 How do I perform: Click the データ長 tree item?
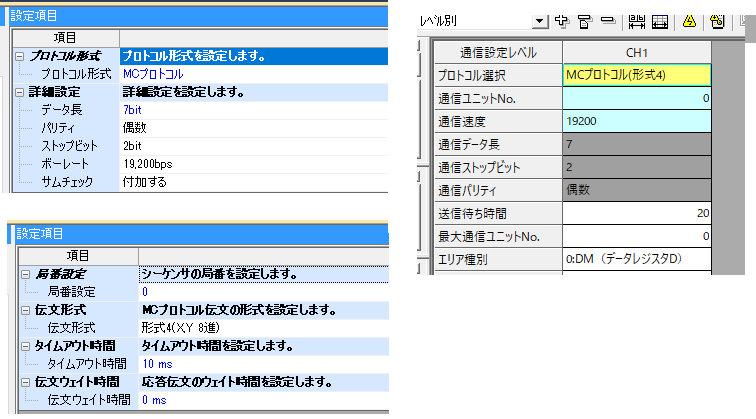coord(61,110)
